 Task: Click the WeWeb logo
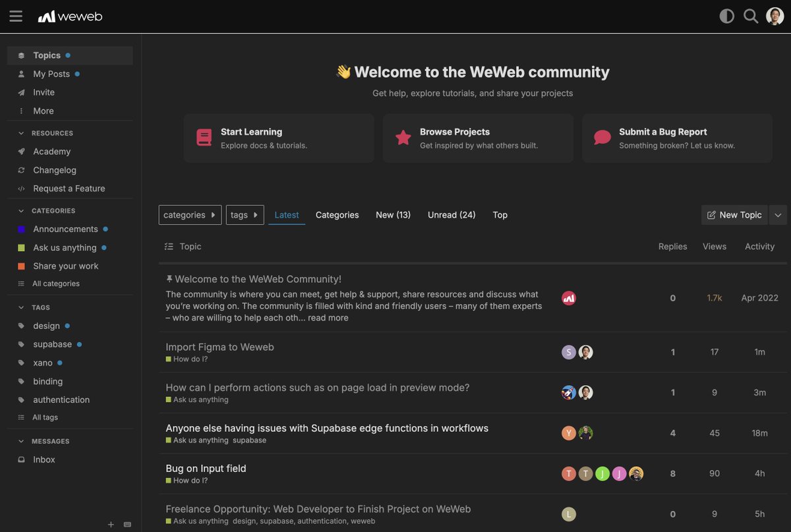pos(70,16)
